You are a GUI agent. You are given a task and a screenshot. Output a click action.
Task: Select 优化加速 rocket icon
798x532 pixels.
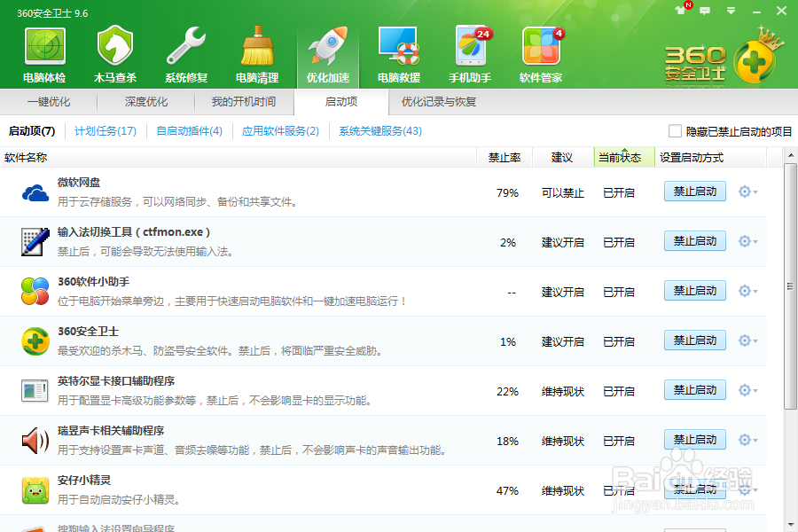pos(328,46)
